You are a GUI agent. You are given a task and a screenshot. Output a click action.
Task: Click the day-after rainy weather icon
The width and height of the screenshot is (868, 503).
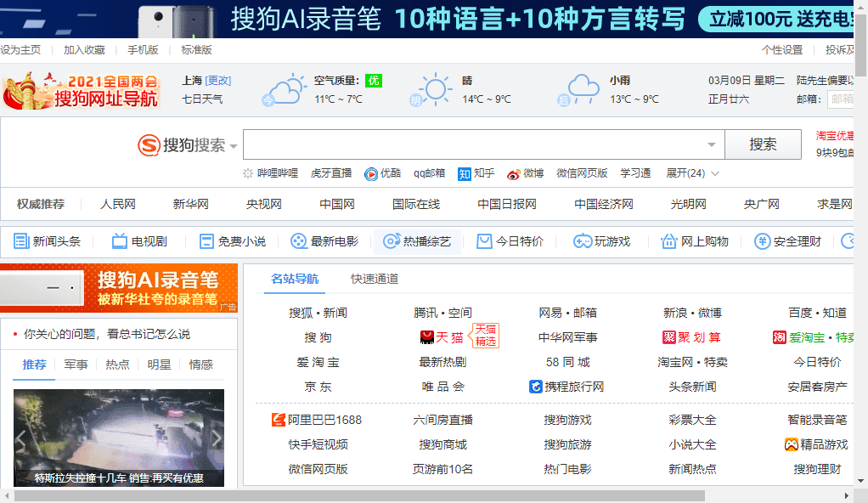pyautogui.click(x=578, y=90)
